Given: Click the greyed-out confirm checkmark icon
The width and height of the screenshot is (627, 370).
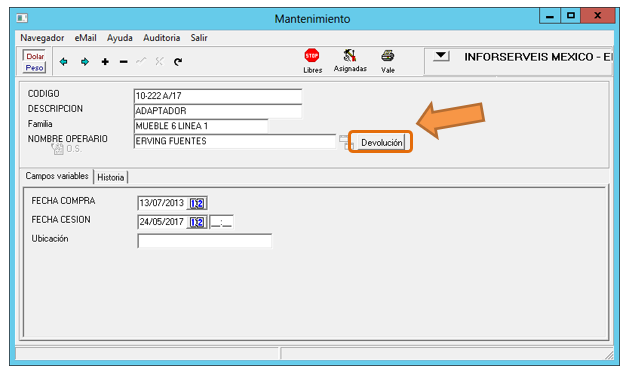Looking at the screenshot, I should coord(141,61).
